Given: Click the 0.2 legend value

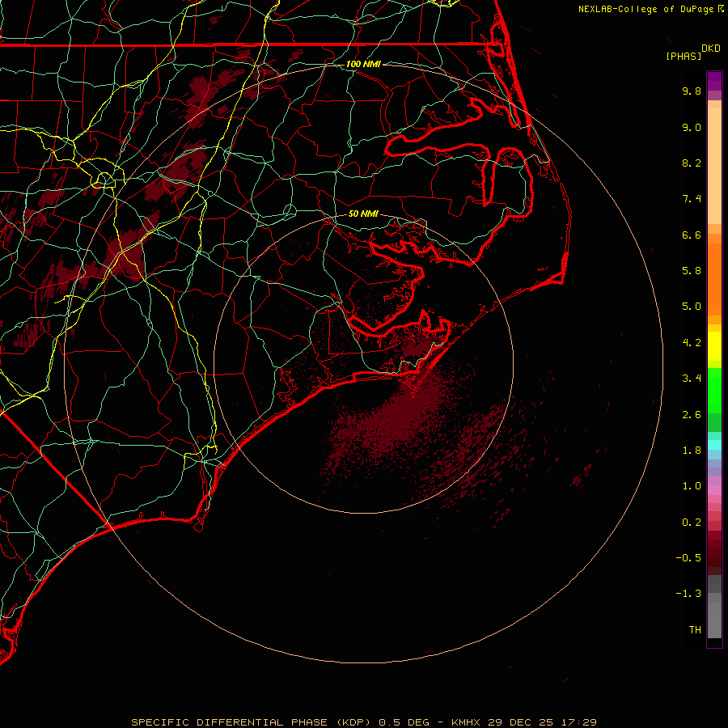Looking at the screenshot, I should pos(692,523).
